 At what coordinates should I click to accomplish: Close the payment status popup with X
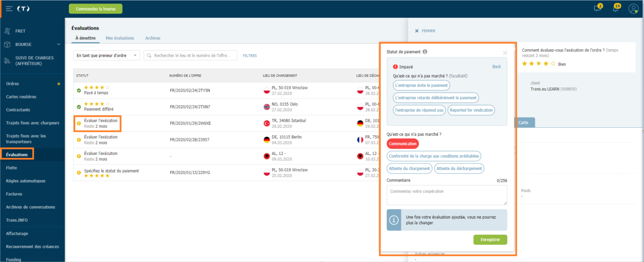point(505,52)
